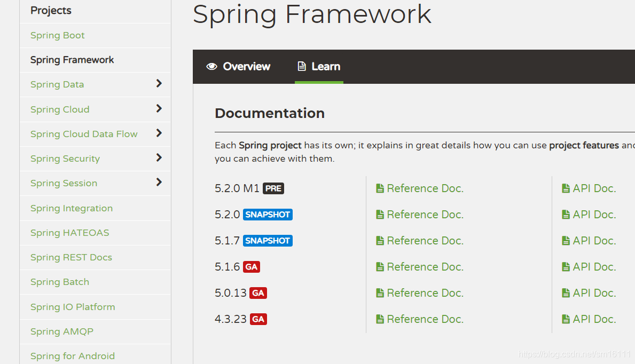Select the Learn tab

(319, 66)
